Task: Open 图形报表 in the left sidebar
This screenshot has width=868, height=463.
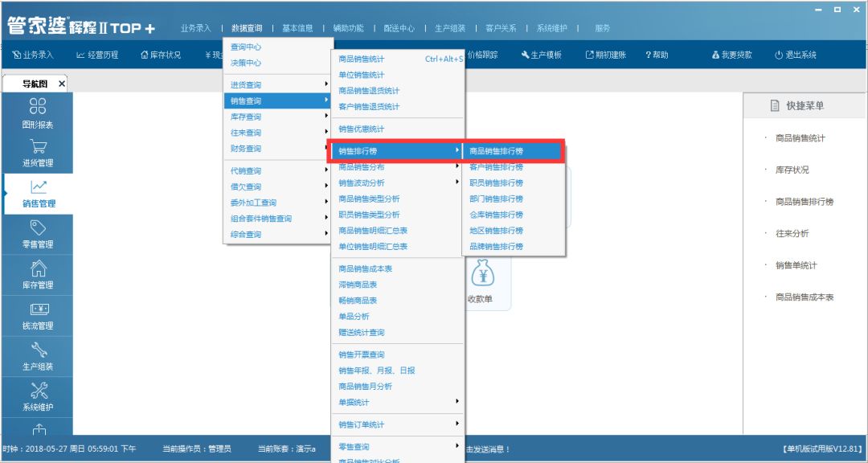Action: coord(37,113)
